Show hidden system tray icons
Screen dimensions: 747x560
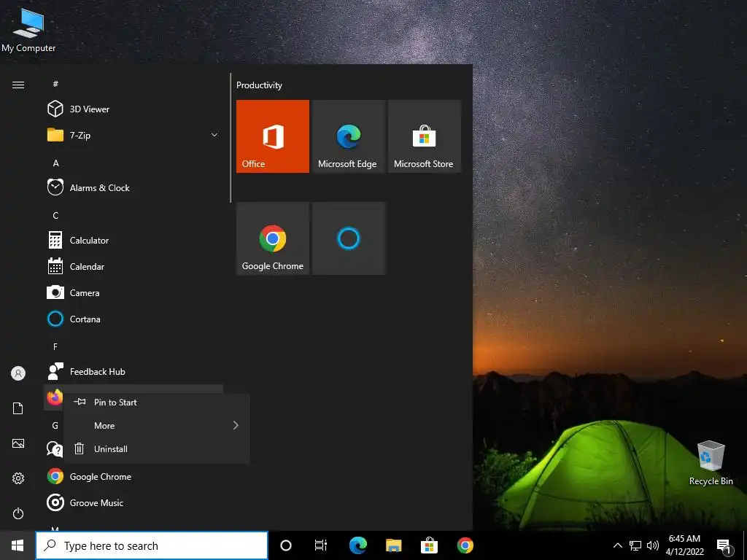(617, 545)
